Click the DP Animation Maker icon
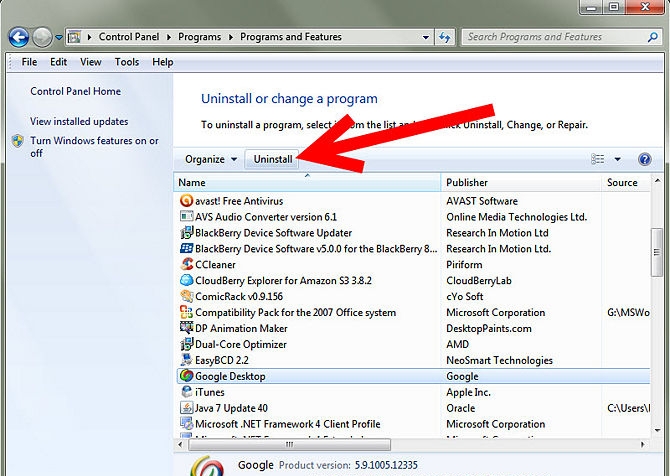 click(186, 328)
